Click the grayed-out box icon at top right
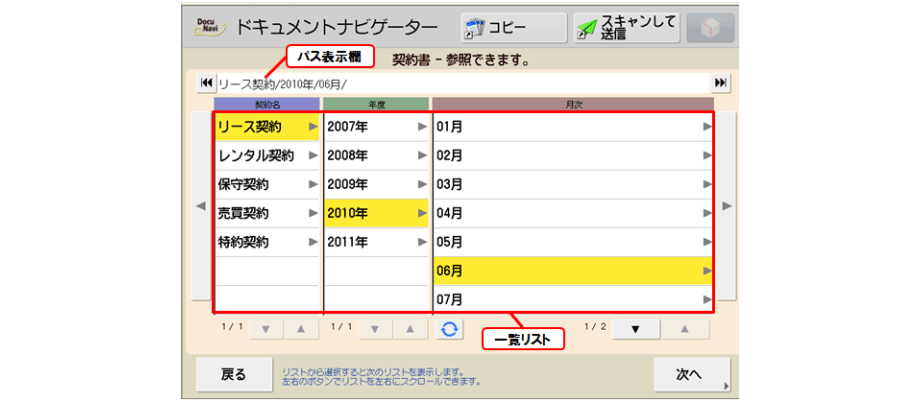920x402 pixels. point(710,28)
